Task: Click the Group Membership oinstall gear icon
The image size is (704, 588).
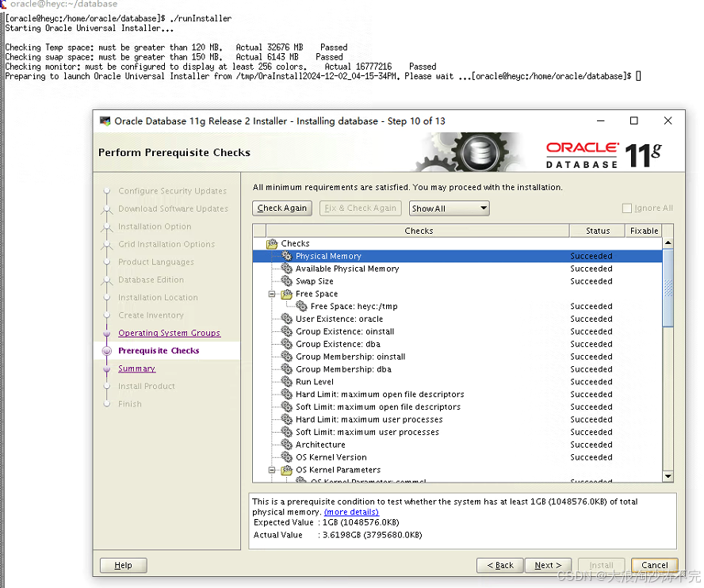Action: click(x=286, y=357)
